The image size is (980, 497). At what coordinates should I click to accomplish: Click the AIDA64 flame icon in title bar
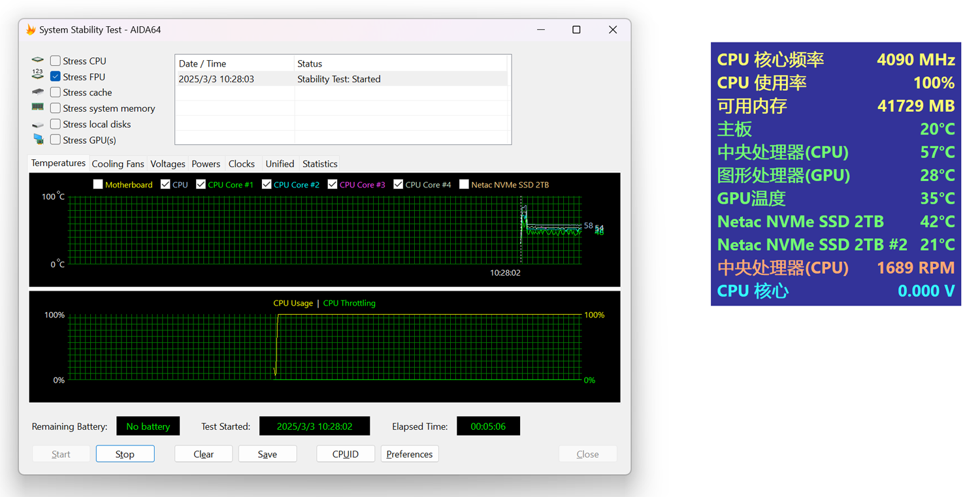click(x=31, y=30)
